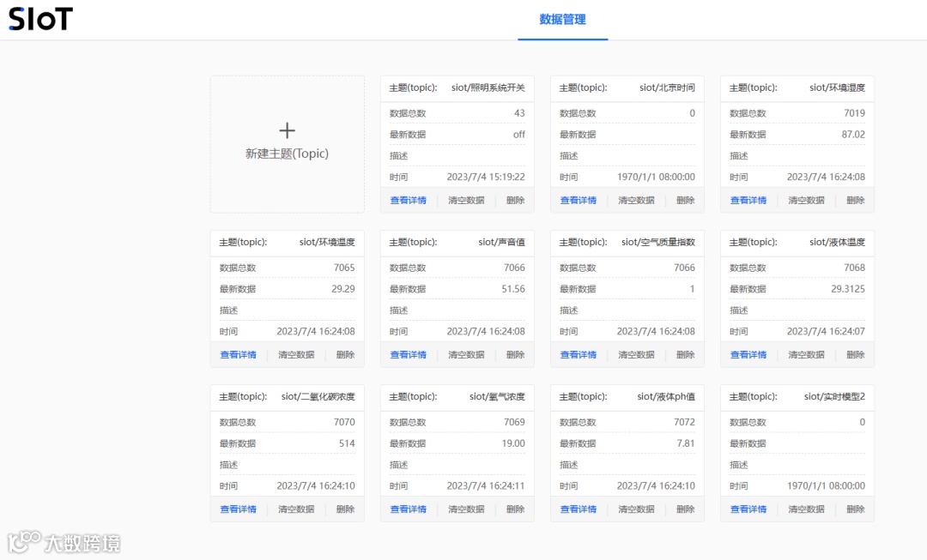This screenshot has height=560, width=927.
Task: Delete the siot/环境温度 topic
Action: [346, 355]
